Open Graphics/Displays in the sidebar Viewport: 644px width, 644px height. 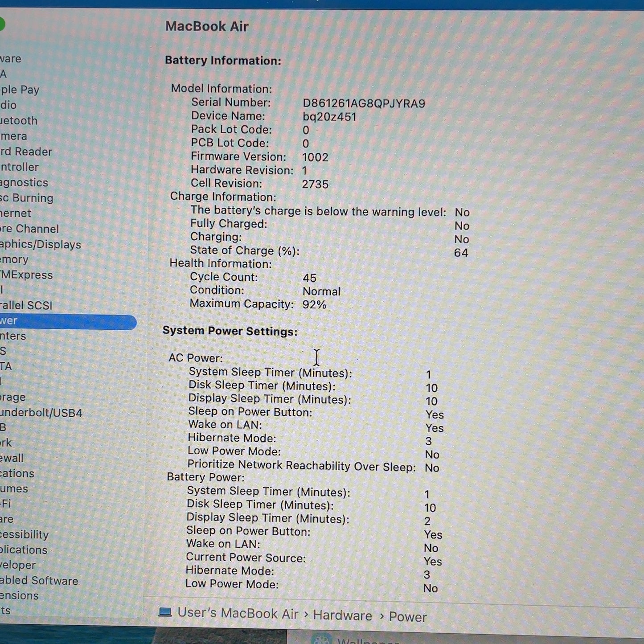click(41, 245)
